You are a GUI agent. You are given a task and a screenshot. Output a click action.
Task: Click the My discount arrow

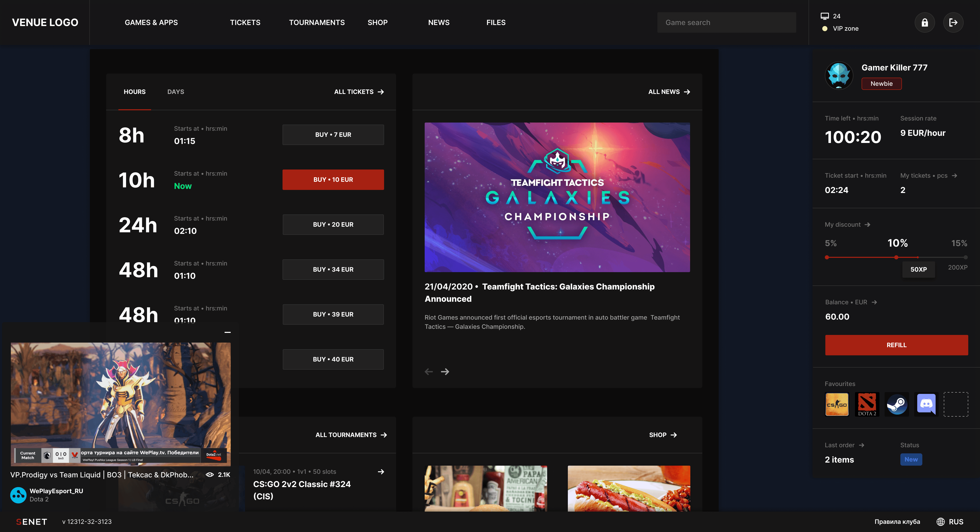pos(867,225)
